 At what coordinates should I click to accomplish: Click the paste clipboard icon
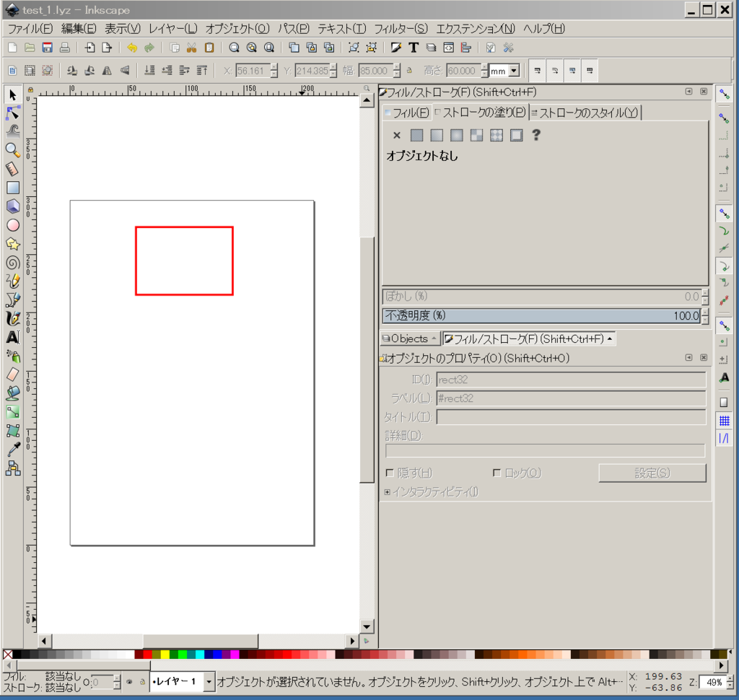point(209,48)
